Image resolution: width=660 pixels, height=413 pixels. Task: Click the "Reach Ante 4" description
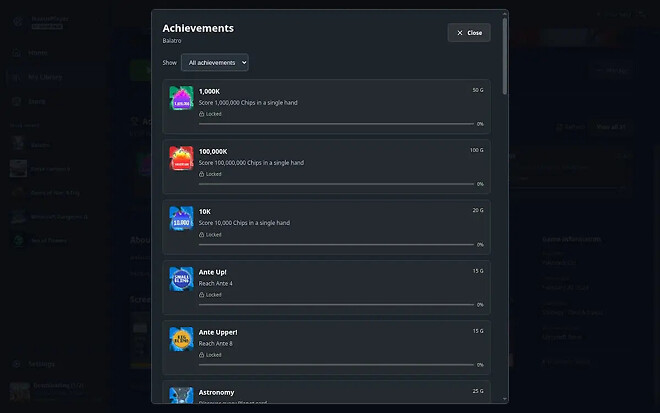click(216, 283)
